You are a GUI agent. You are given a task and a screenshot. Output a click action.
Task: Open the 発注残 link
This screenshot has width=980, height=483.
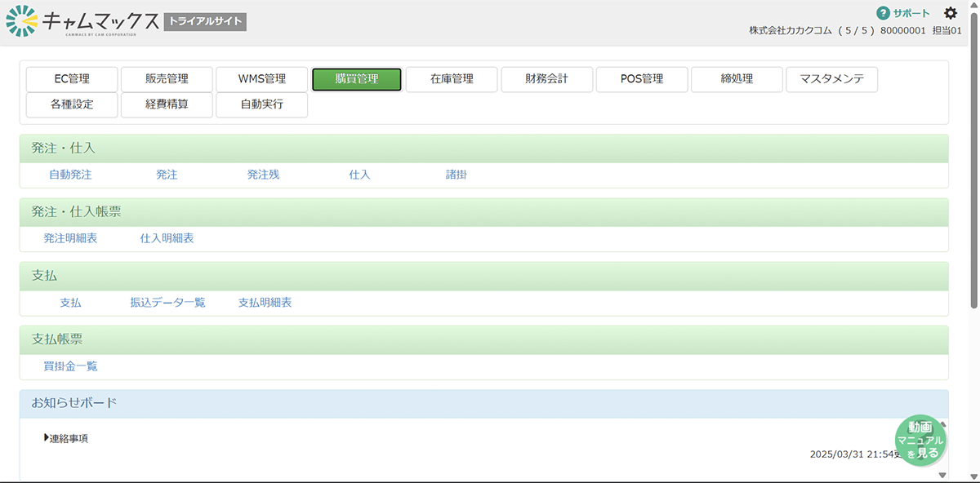(263, 175)
